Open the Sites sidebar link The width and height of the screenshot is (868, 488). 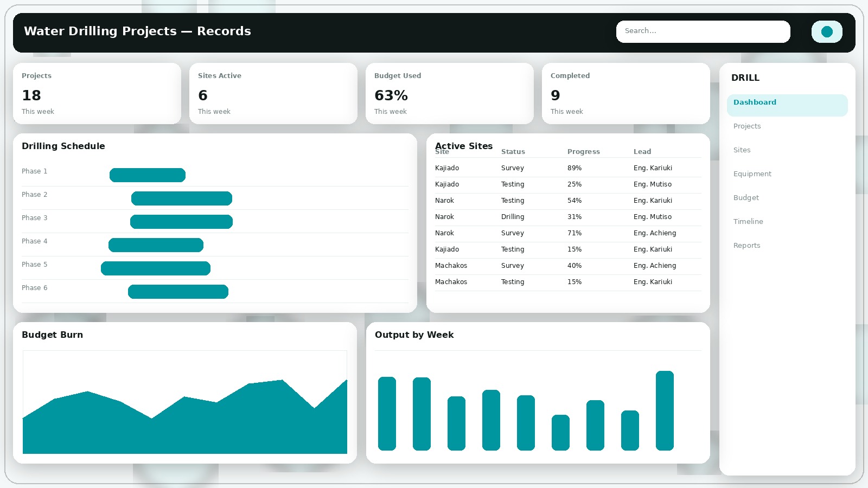click(x=742, y=150)
